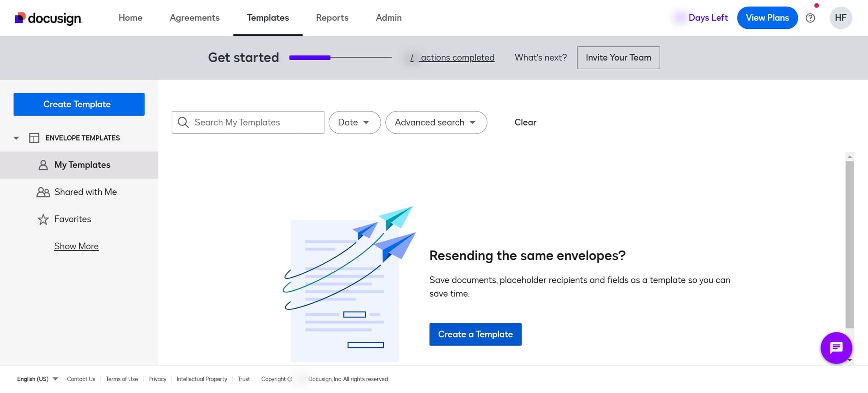Open the purple chat support bubble
The width and height of the screenshot is (868, 393).
coord(836,348)
